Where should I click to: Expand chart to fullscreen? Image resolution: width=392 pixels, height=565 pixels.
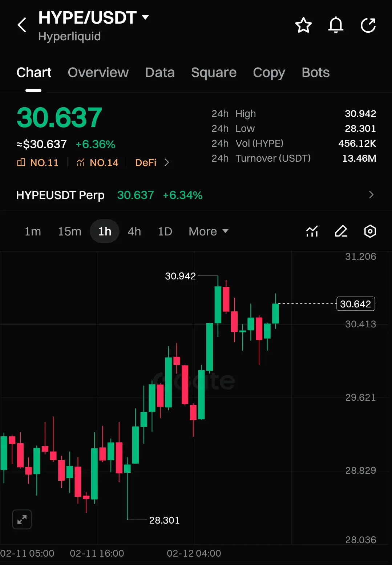point(22,519)
